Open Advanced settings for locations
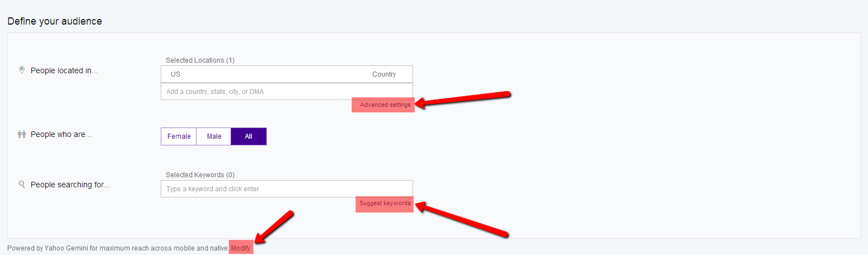 (x=385, y=105)
